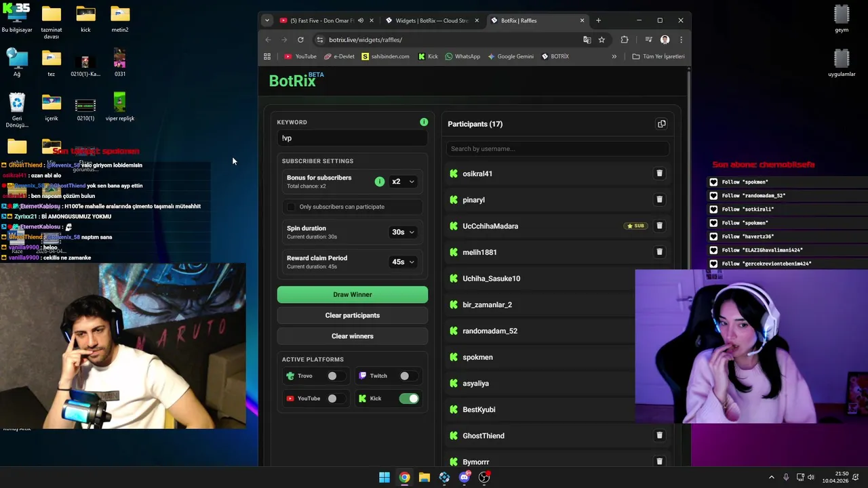The height and width of the screenshot is (488, 868).
Task: Bookmark this page with the star icon
Action: coord(601,39)
